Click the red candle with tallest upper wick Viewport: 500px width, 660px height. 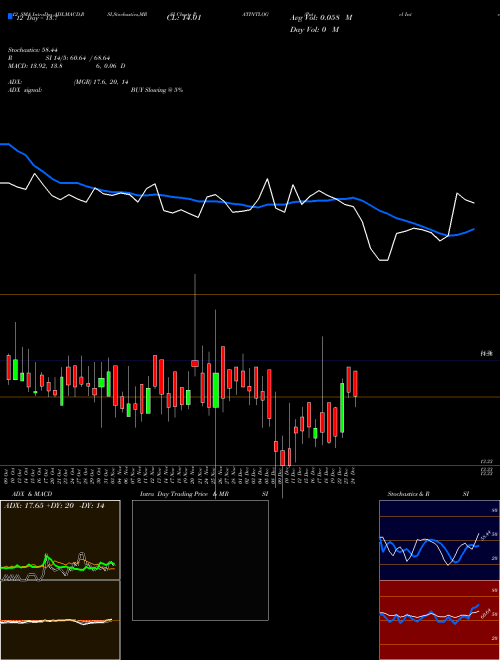pos(195,363)
